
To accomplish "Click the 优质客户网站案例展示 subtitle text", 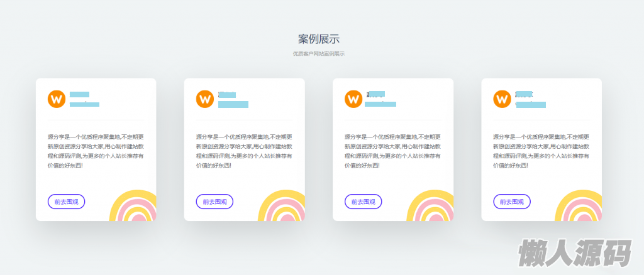I will (x=319, y=54).
